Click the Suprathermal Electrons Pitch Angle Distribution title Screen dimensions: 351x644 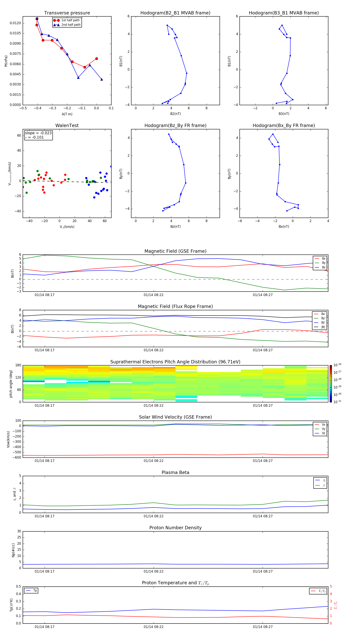coord(175,362)
